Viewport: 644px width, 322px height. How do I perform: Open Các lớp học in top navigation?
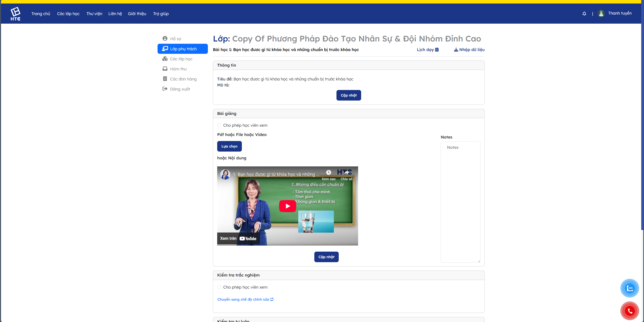tap(68, 14)
